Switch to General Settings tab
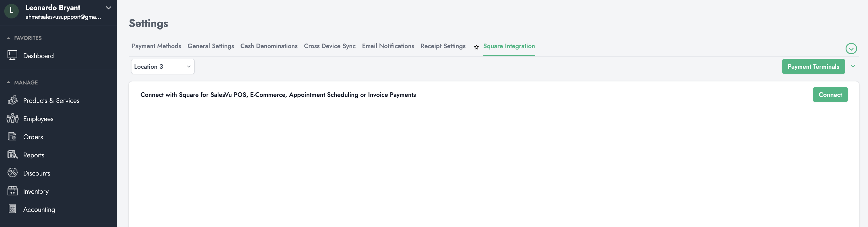 [210, 46]
